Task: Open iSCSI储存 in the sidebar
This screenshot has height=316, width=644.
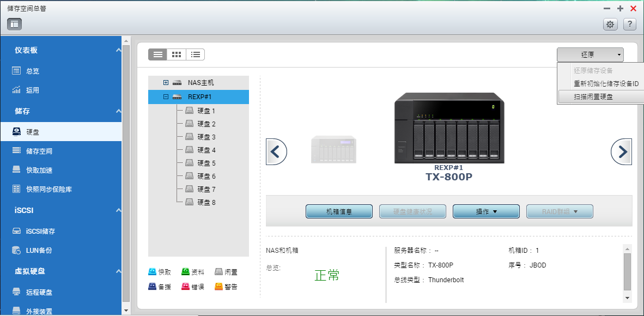Action: [41, 232]
